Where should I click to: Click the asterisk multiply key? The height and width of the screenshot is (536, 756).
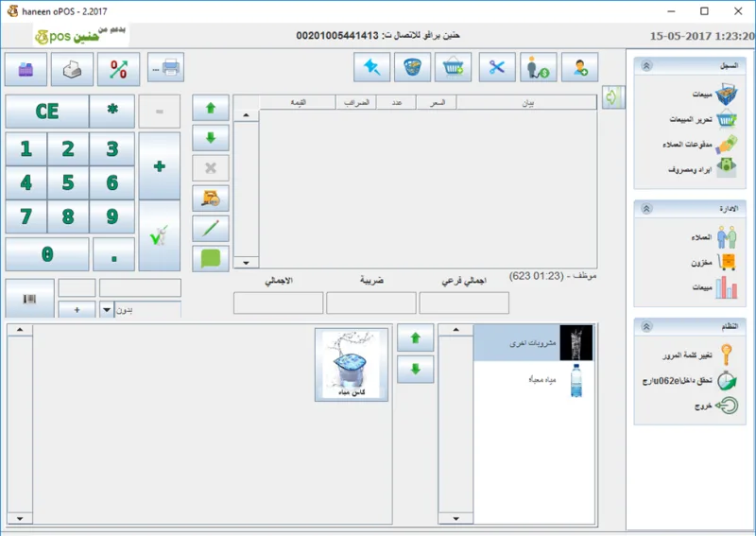[112, 112]
